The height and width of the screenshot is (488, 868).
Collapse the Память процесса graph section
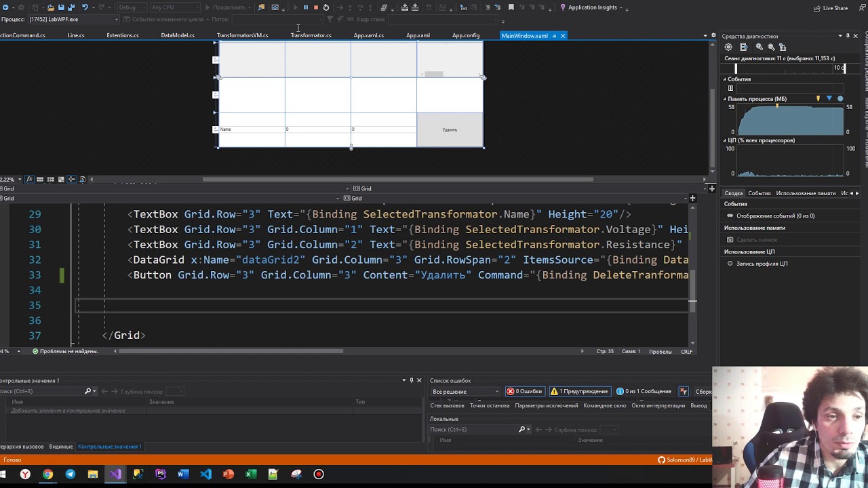tap(725, 99)
